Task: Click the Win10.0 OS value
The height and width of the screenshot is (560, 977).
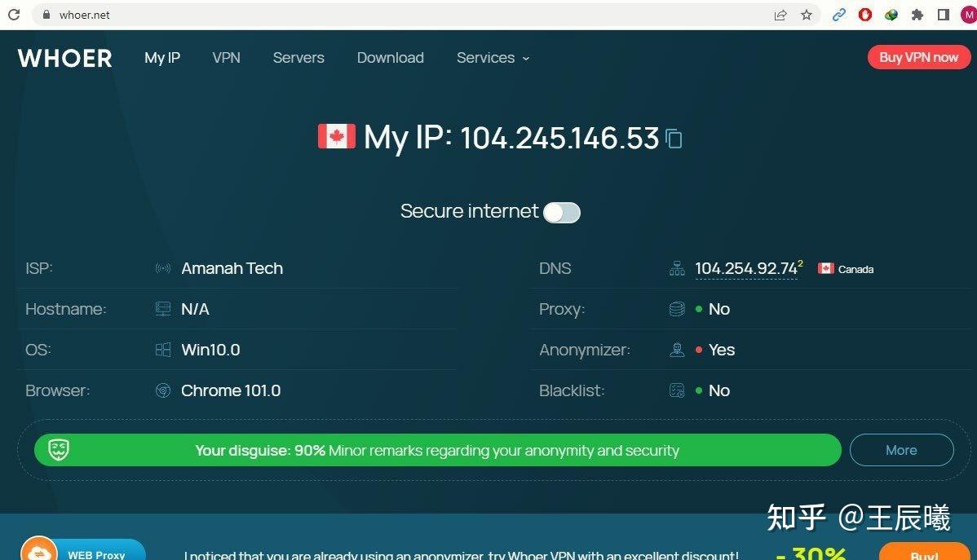Action: [x=210, y=350]
